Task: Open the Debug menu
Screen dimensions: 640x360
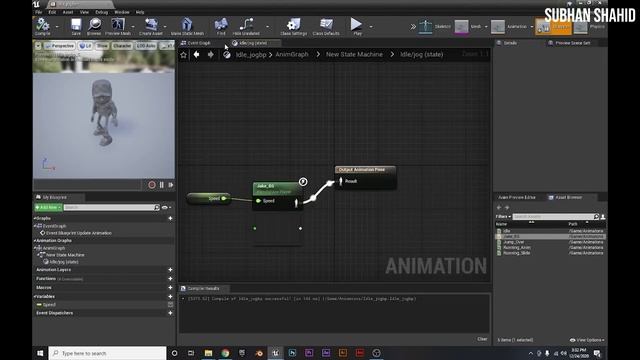Action: [x=101, y=12]
